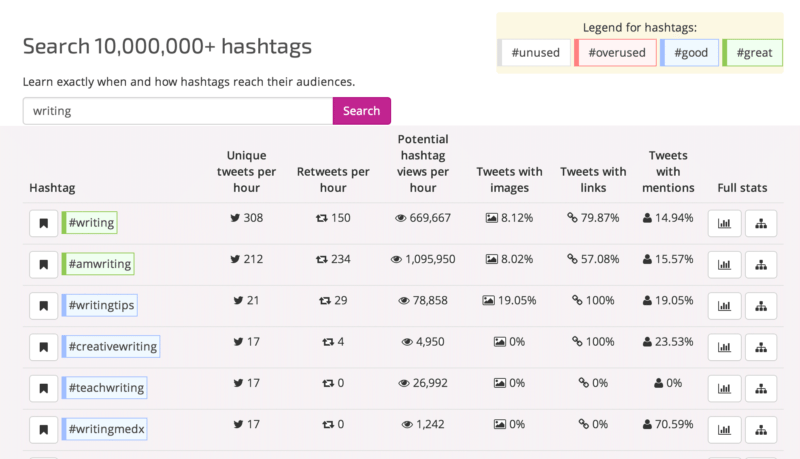The width and height of the screenshot is (800, 459).
Task: Click the hashtag search input field
Action: [x=177, y=111]
